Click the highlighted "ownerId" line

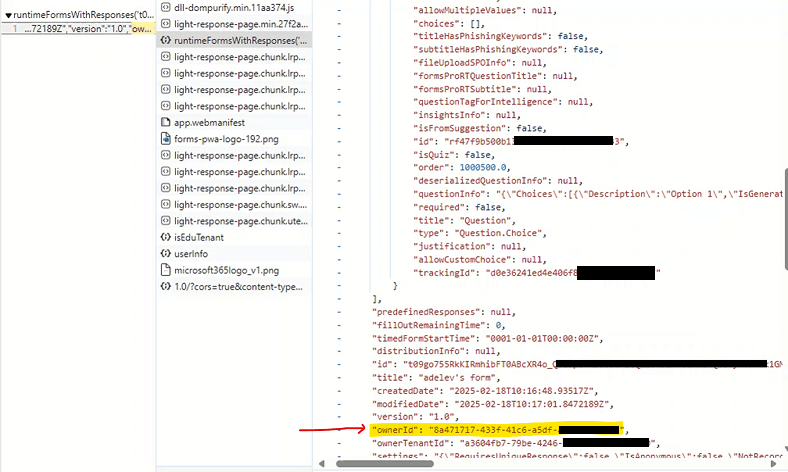coord(498,430)
